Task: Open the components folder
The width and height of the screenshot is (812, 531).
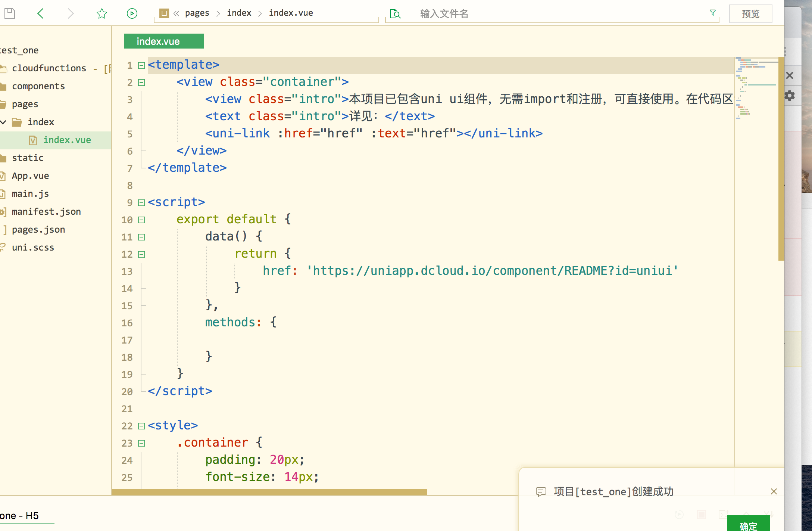Action: tap(38, 86)
